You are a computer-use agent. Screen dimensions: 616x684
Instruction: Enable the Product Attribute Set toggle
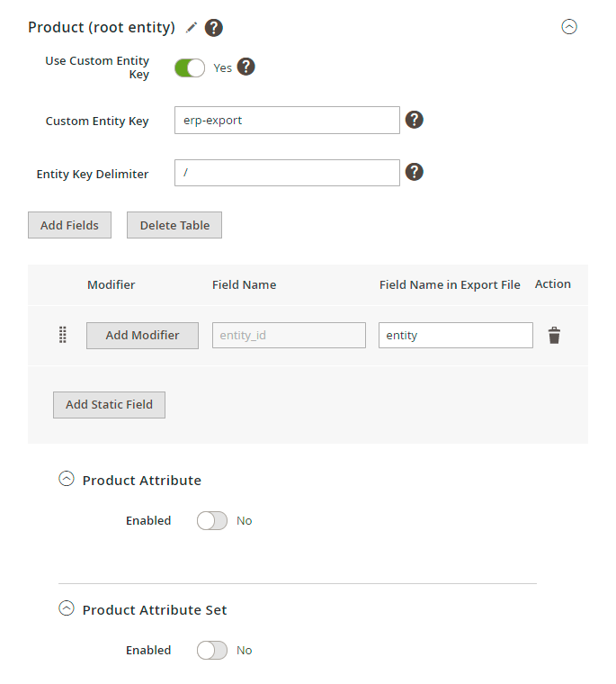point(212,650)
